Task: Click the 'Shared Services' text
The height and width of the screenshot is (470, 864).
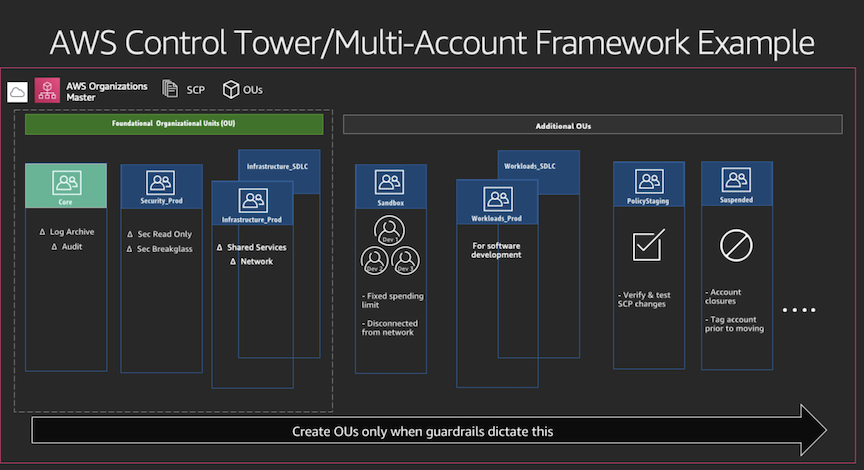Action: 257,247
